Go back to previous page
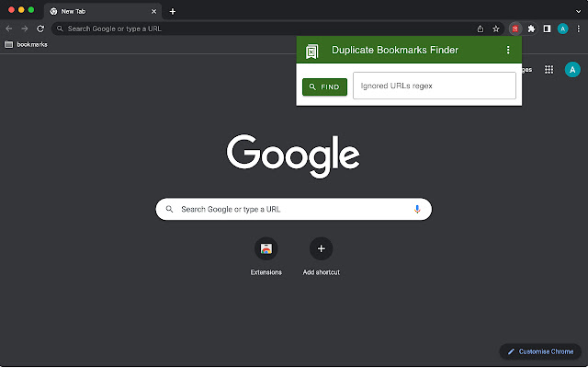This screenshot has width=588, height=368. click(x=9, y=29)
